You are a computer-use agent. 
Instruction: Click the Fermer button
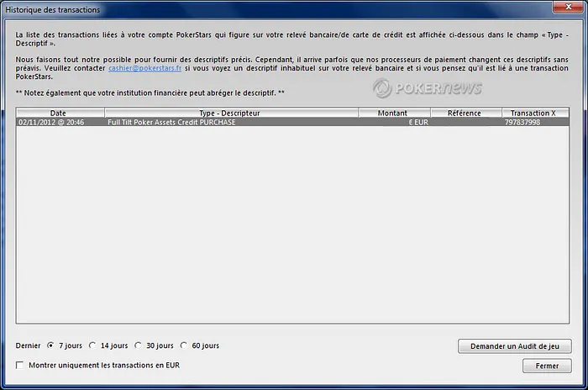tap(547, 366)
